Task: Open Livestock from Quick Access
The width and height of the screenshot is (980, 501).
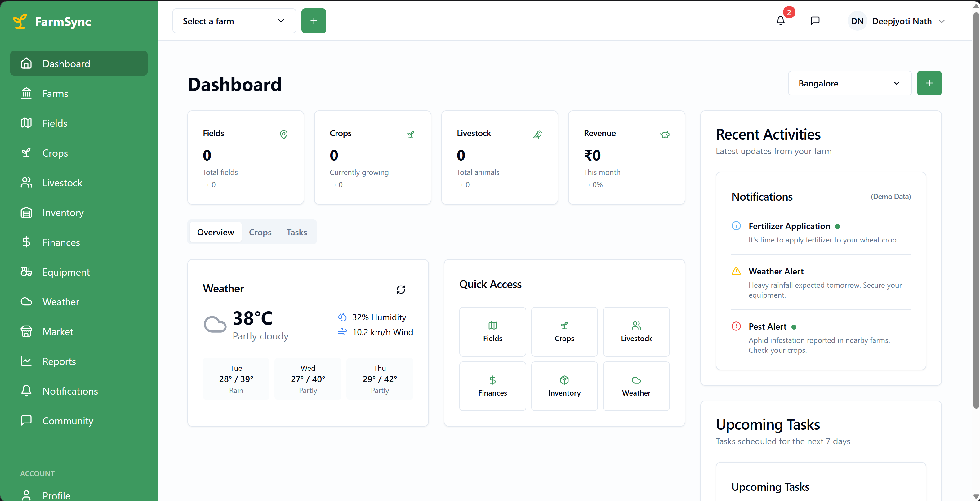Action: (x=636, y=331)
